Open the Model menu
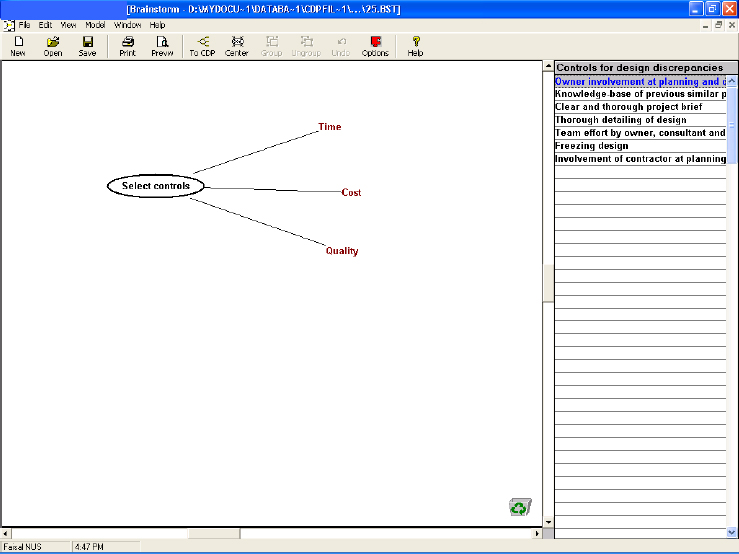 95,25
